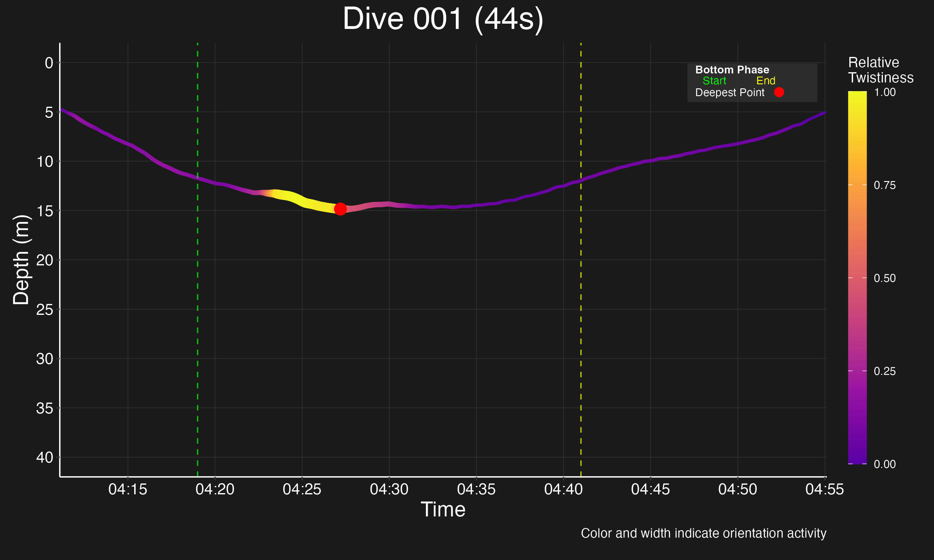This screenshot has height=560, width=934.
Task: Click the 0.50 colorbar tick label
Action: click(884, 278)
